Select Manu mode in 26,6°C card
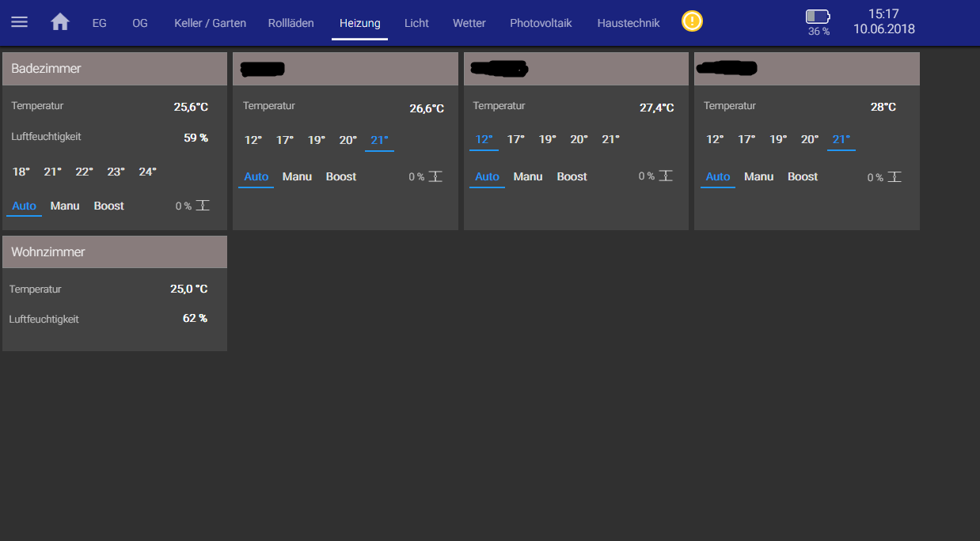Image resolution: width=980 pixels, height=541 pixels. 298,176
